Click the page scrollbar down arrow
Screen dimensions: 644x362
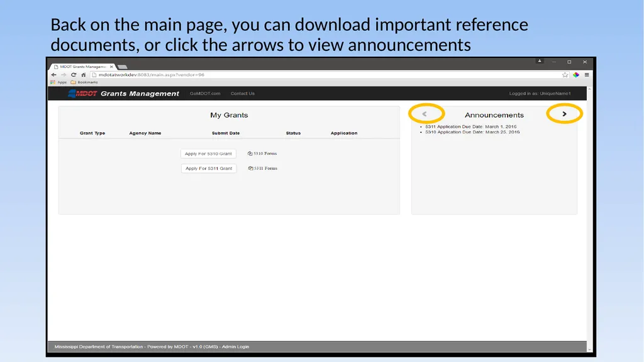pos(589,349)
